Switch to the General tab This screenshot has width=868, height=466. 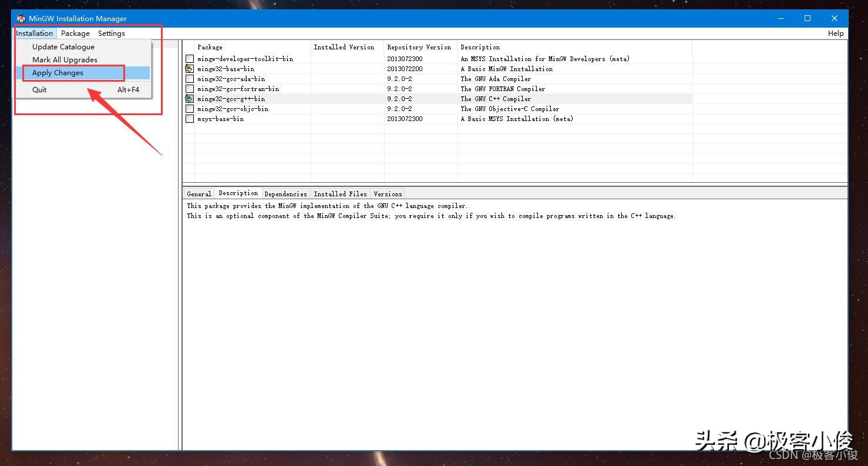[x=199, y=194]
